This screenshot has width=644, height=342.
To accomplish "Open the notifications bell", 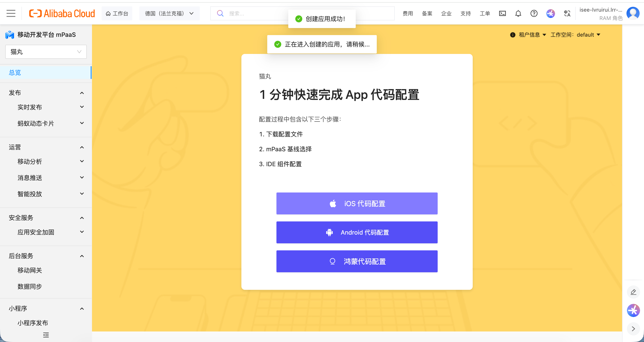I will 518,13.
